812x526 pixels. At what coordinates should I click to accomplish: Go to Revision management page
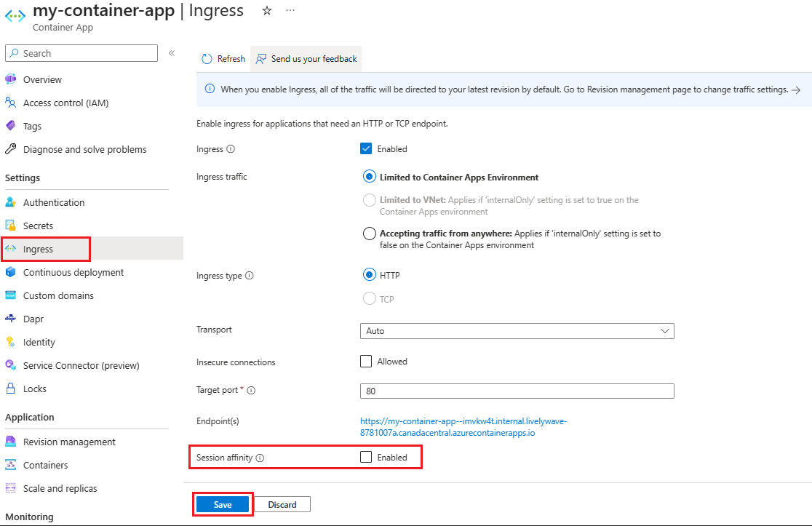coord(69,442)
